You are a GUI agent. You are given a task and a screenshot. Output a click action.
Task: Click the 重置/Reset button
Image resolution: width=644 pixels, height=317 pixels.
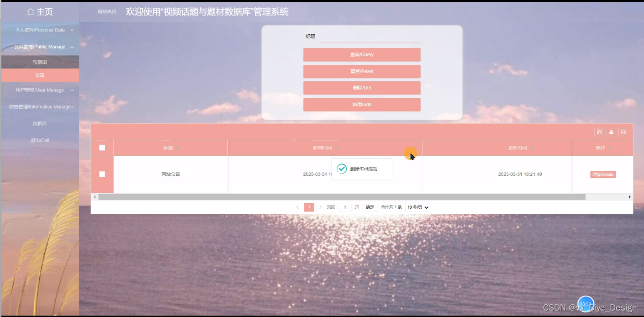(362, 71)
